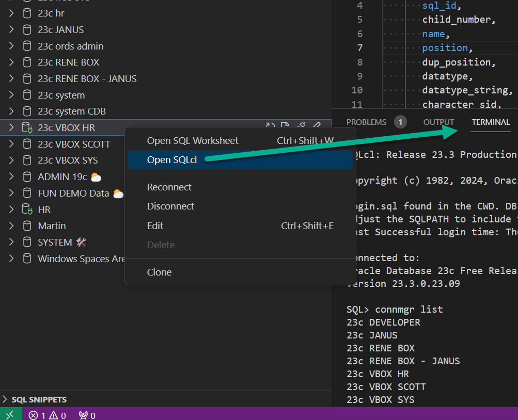Screen dimensions: 518x420
Task: Click 'Version 23.3.0.23.09' in the terminal
Action: click(x=403, y=284)
